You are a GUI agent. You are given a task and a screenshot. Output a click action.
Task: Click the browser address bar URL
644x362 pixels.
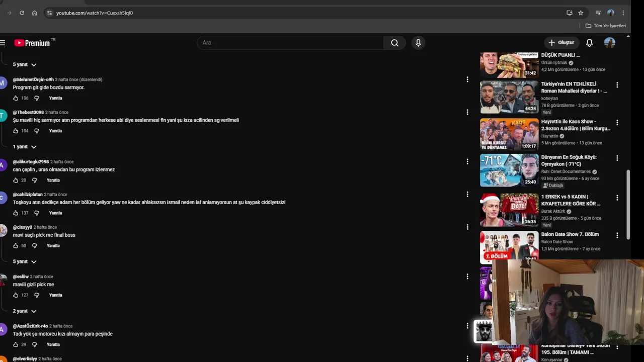coord(95,13)
